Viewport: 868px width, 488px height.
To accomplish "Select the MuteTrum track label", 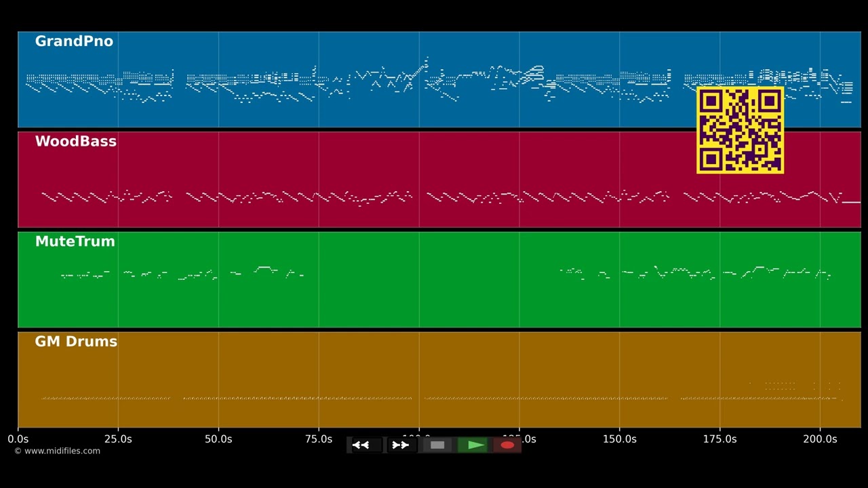I will 75,241.
